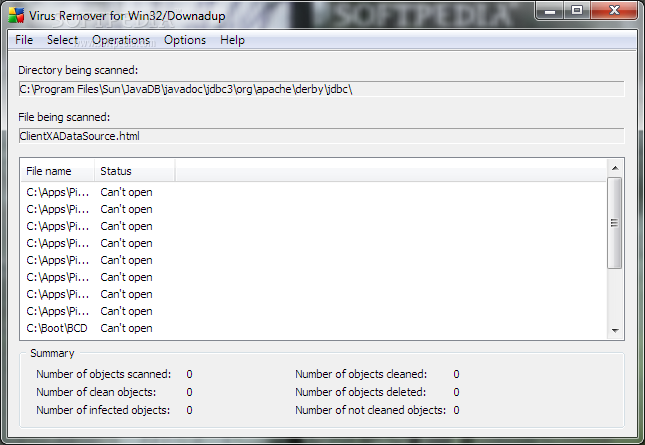
Task: Click the File being scanned label
Action: [x=64, y=117]
